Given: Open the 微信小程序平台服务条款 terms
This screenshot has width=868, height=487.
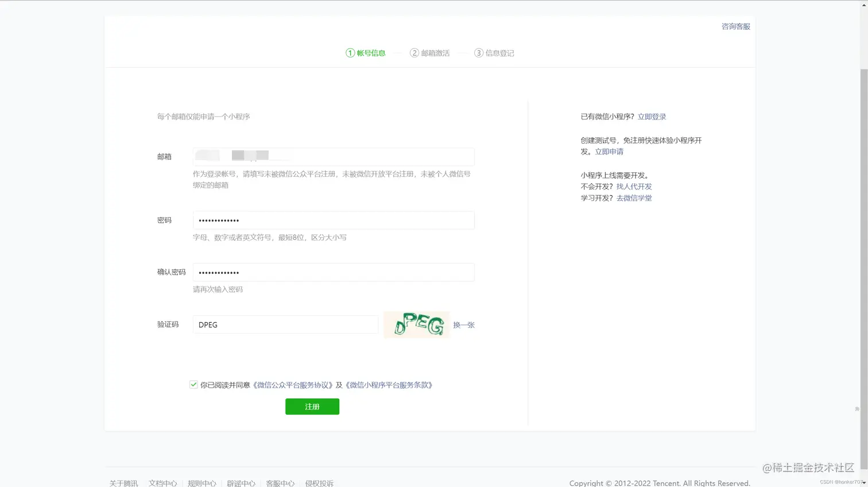Looking at the screenshot, I should tap(390, 385).
